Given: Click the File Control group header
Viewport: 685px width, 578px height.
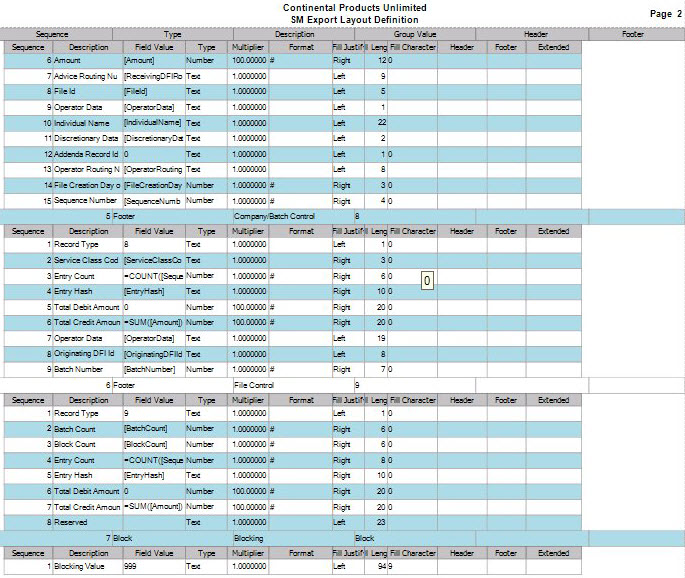Looking at the screenshot, I should (253, 384).
